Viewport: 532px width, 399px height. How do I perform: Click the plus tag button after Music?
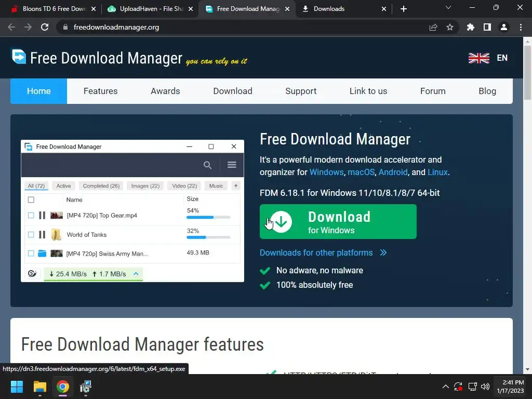click(236, 185)
